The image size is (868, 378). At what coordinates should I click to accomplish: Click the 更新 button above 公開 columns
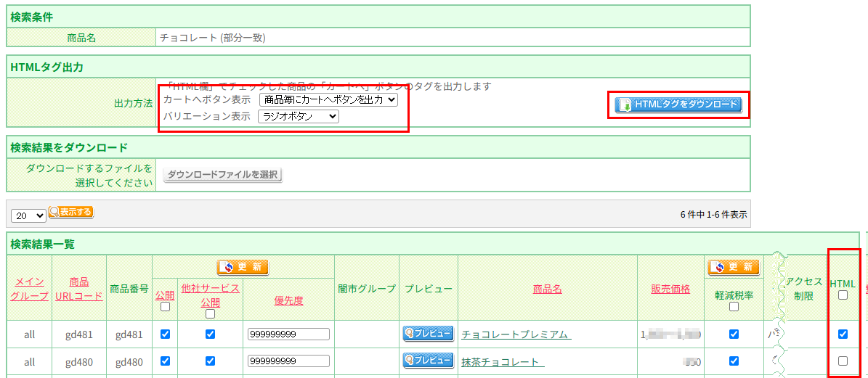(243, 267)
